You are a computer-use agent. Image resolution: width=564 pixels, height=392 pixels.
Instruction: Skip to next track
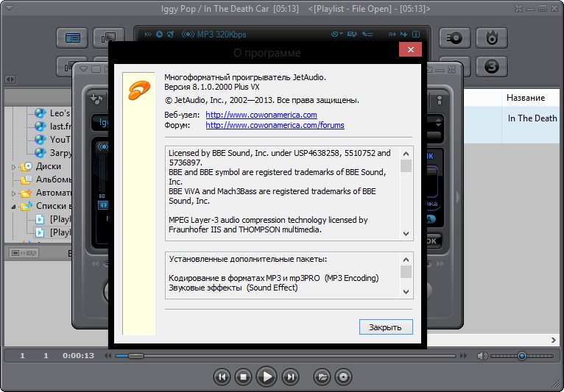click(290, 377)
